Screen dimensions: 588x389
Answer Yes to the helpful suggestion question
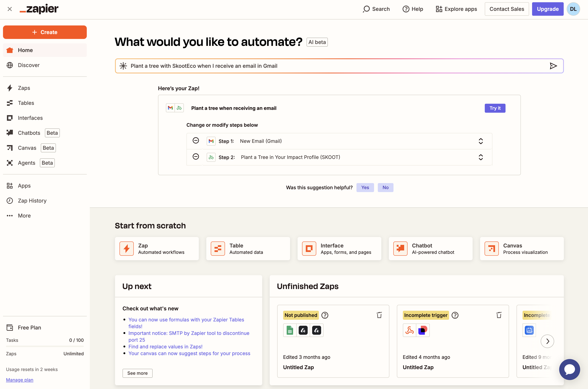365,188
